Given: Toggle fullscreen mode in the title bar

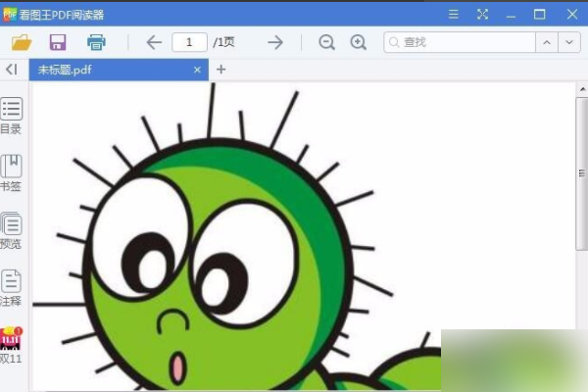Looking at the screenshot, I should tap(482, 15).
